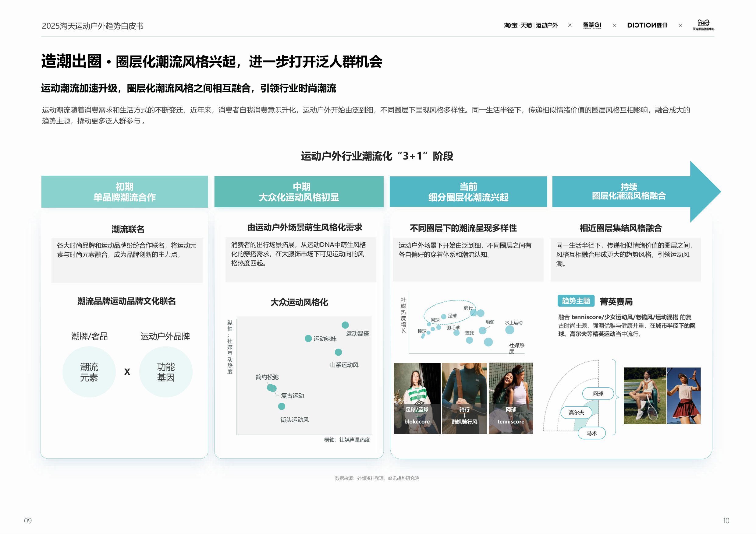The width and height of the screenshot is (756, 534).
Task: Click the 马术 rounded label
Action: click(x=591, y=433)
